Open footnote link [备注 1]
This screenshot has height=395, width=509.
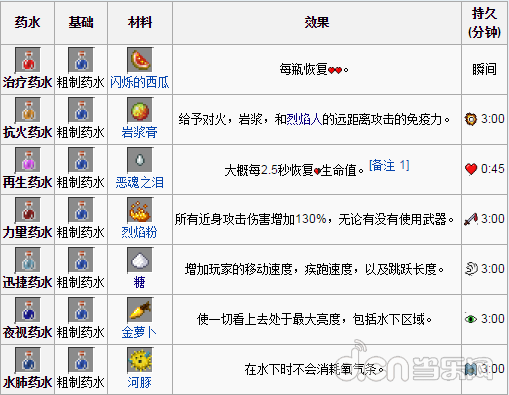[x=389, y=165]
